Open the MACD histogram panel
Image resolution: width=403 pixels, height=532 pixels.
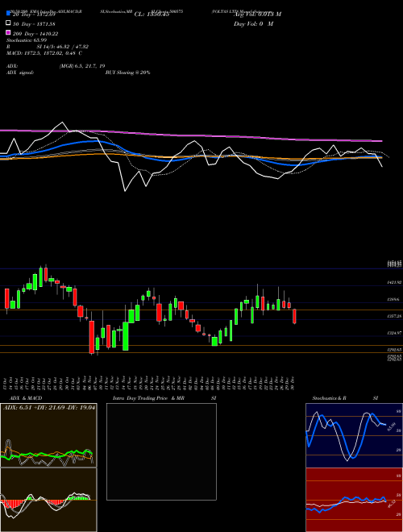48,500
